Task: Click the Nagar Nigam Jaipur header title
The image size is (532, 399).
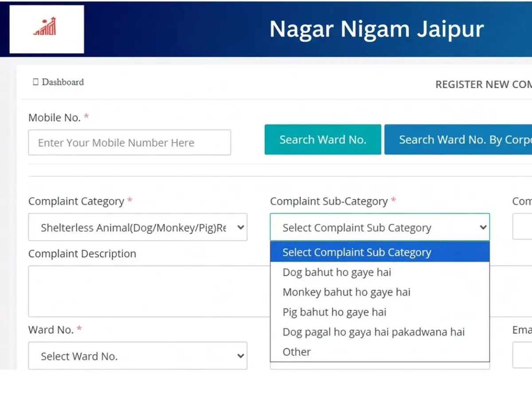Action: [376, 29]
